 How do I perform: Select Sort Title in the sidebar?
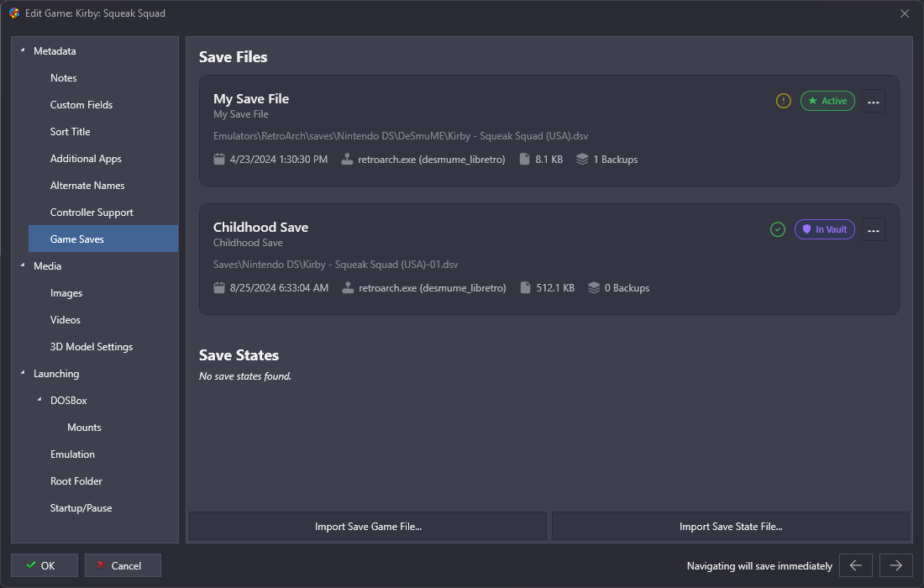(x=70, y=131)
